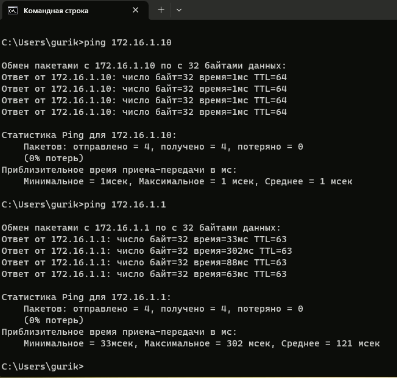Select the Командная строка tab title
Screen dimensions: 397x378
pyautogui.click(x=56, y=11)
